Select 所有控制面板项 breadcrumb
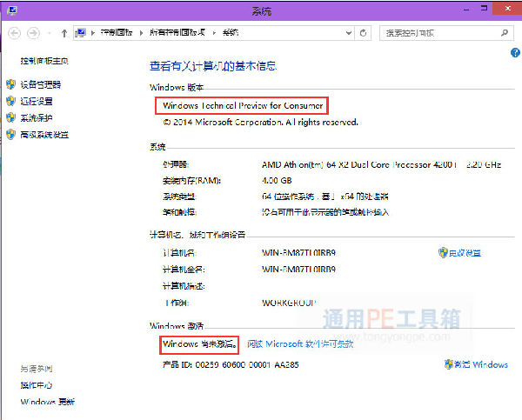This screenshot has height=420, width=522. (x=177, y=33)
